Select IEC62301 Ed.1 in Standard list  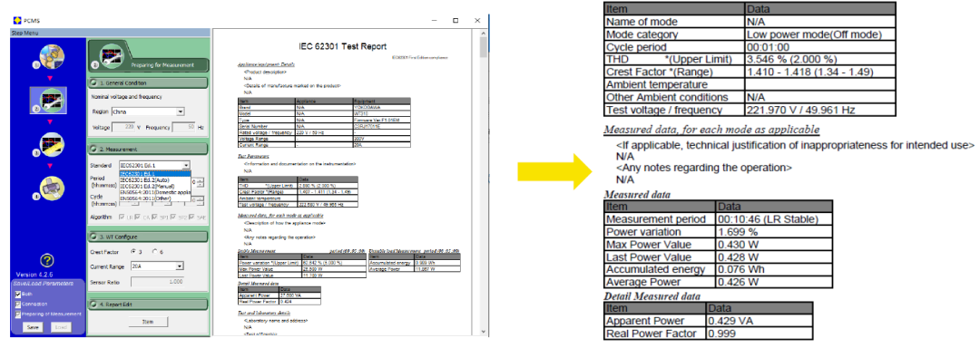pos(155,174)
